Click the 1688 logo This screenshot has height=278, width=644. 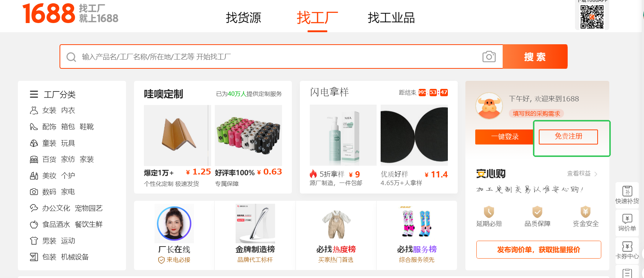point(49,14)
